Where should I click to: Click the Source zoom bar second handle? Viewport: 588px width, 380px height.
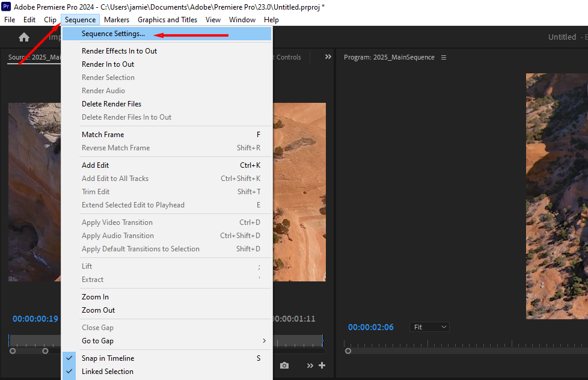coord(45,351)
